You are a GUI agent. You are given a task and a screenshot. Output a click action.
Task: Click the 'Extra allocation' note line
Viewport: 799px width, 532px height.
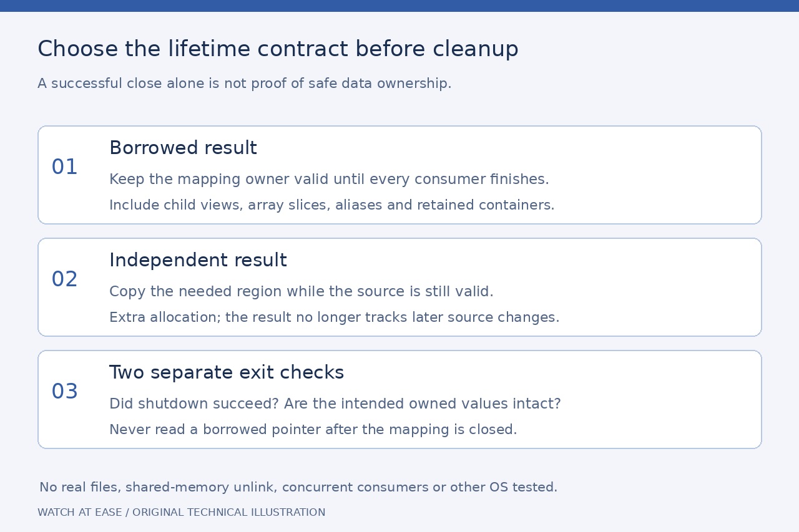(x=334, y=317)
